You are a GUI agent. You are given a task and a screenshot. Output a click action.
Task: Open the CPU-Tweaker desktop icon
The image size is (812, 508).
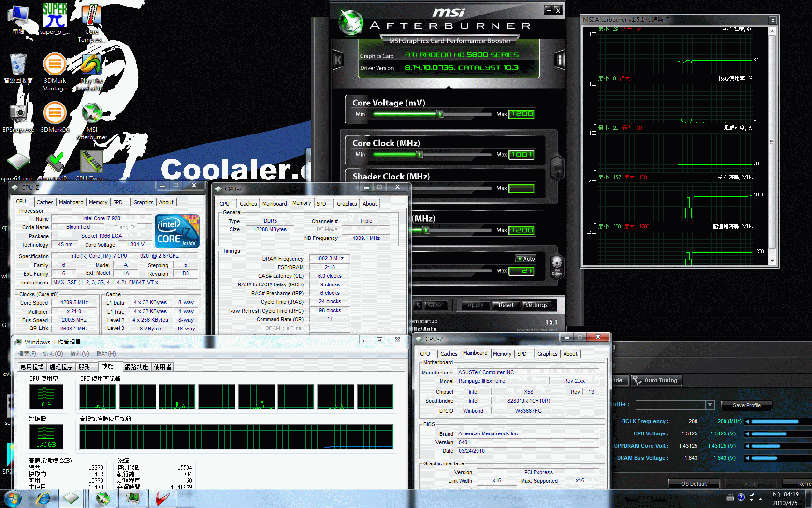coord(91,166)
